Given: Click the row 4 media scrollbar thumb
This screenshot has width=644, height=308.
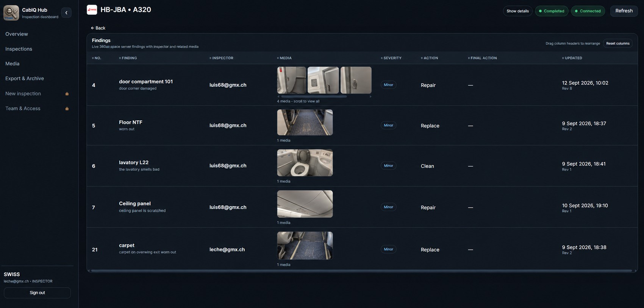Looking at the screenshot, I should 314,96.
